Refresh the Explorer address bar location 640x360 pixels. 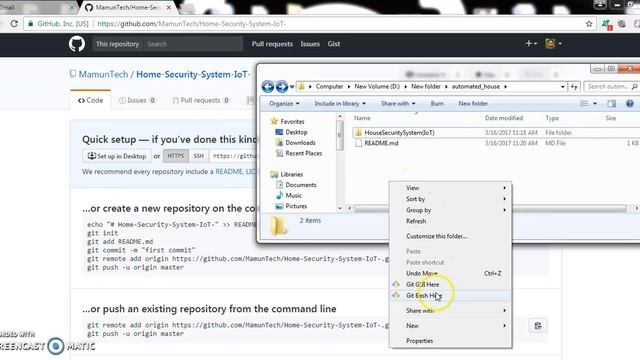tap(574, 87)
